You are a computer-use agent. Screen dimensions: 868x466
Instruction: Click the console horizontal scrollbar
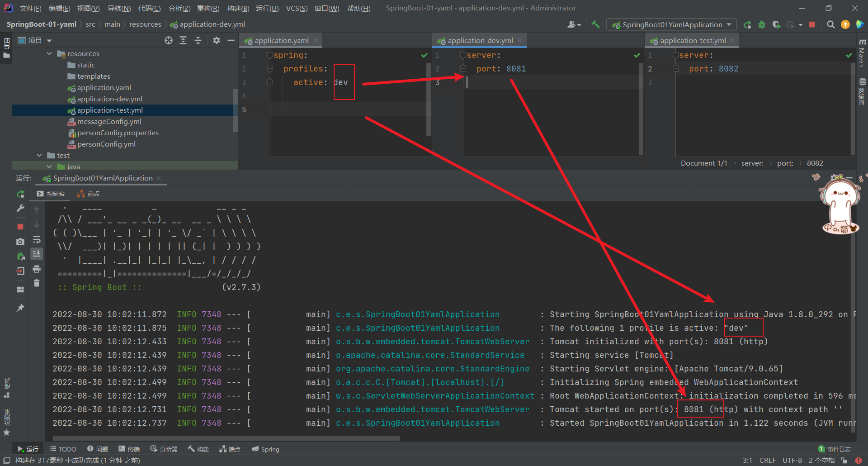click(x=226, y=438)
